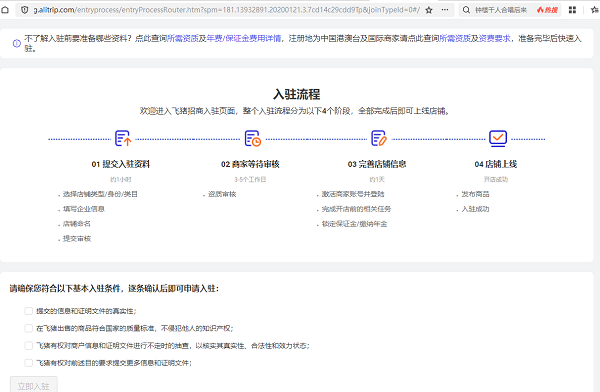Click the magnifier search icon
This screenshot has width=600, height=392.
coord(466,10)
